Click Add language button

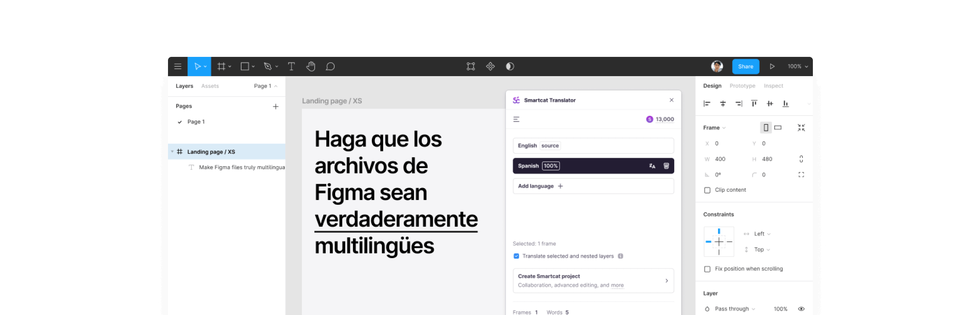(593, 186)
